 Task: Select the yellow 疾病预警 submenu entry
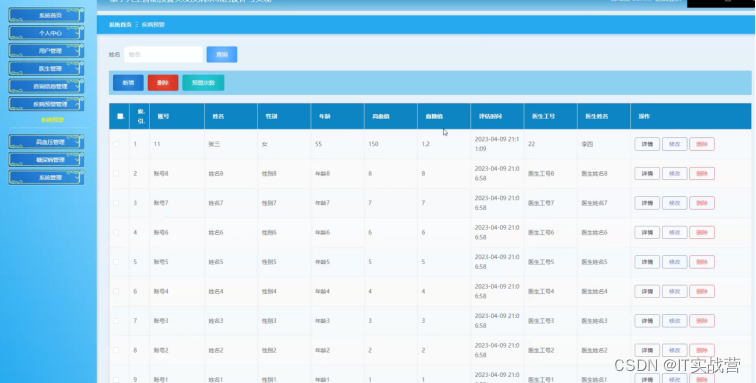(52, 120)
